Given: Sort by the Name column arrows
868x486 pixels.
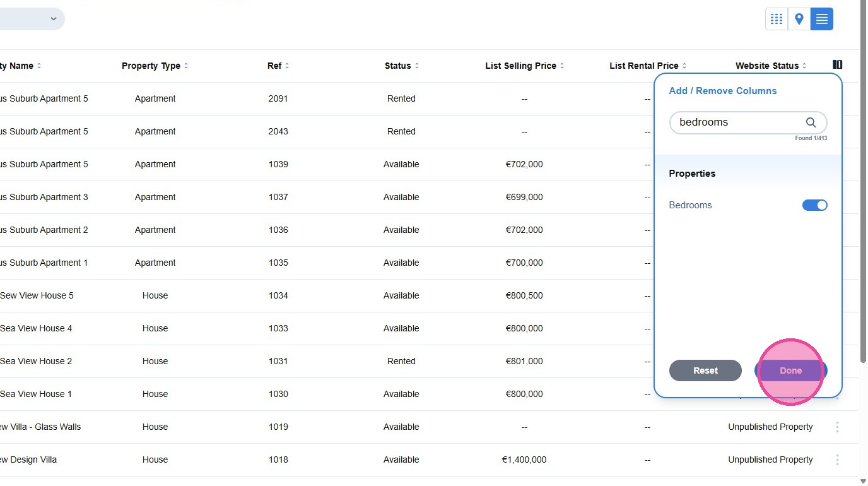Looking at the screenshot, I should 39,66.
